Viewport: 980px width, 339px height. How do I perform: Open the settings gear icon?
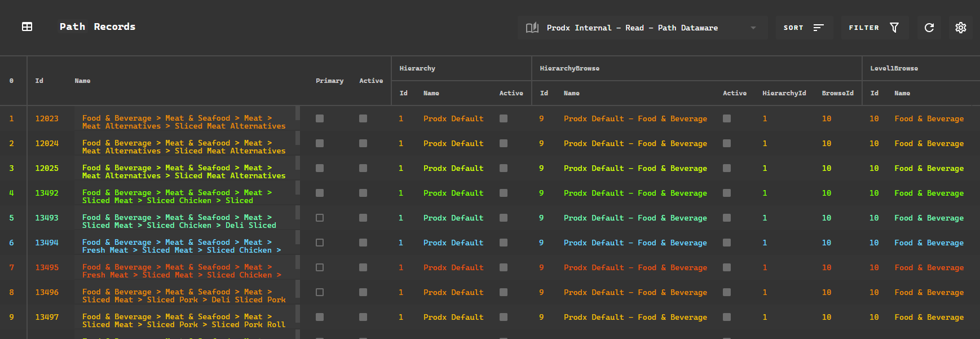point(961,28)
